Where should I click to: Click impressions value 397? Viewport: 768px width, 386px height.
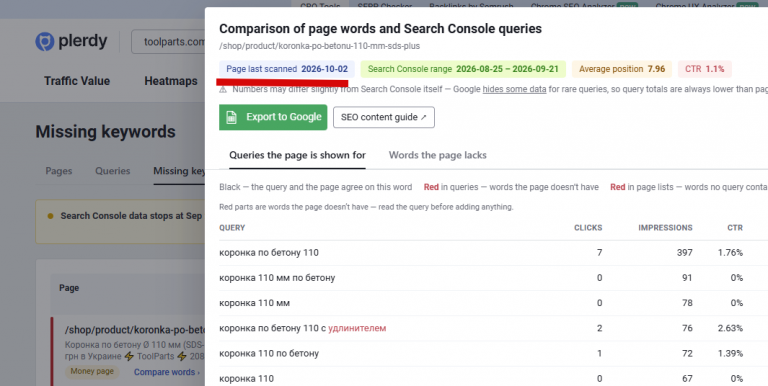[x=684, y=253]
